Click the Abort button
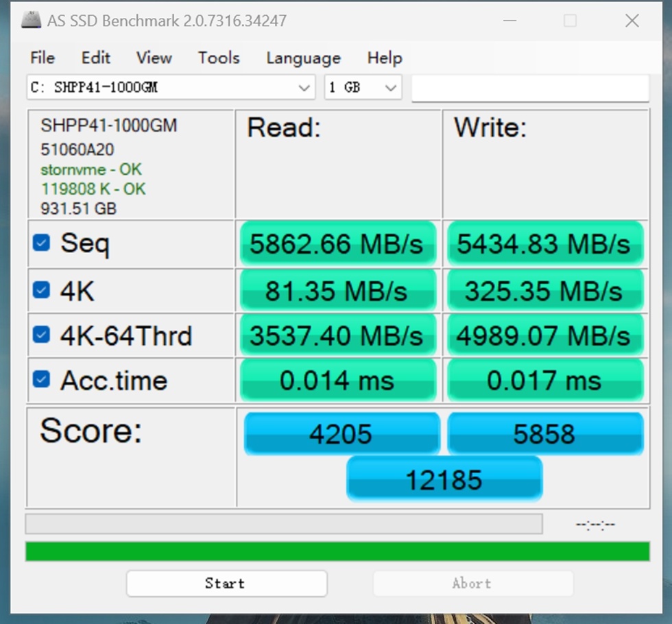The width and height of the screenshot is (672, 624). [473, 584]
